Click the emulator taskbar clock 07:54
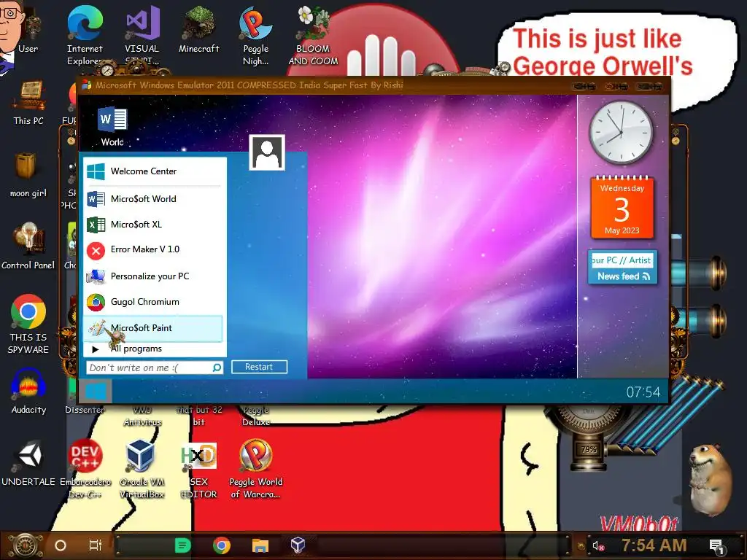This screenshot has width=747, height=560. pos(643,392)
